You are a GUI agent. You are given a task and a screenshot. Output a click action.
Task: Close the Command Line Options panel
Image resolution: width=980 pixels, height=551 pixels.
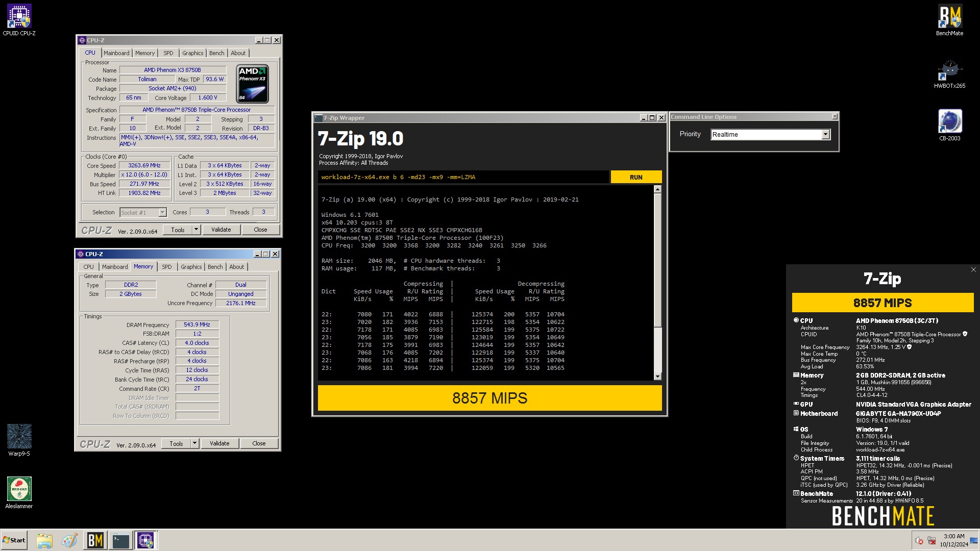click(x=835, y=117)
